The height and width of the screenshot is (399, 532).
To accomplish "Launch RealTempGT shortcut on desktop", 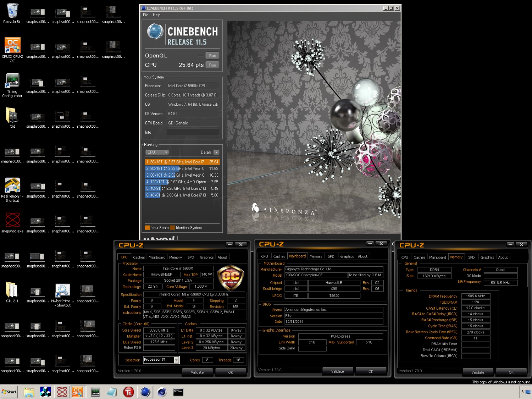I will 12,190.
